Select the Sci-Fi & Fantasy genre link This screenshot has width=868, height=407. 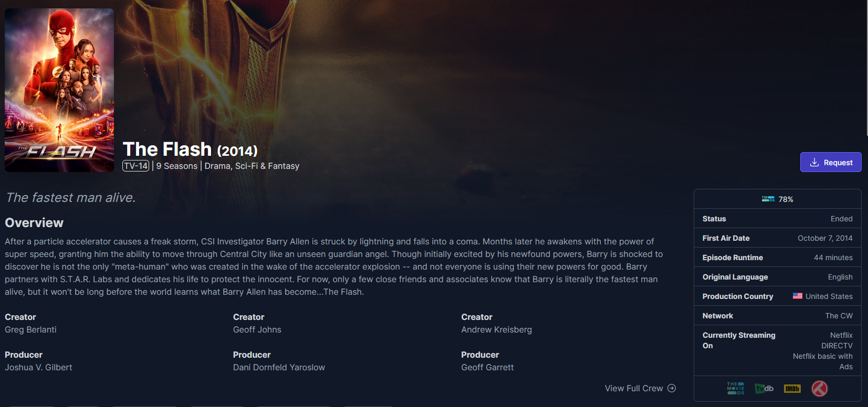pos(267,166)
